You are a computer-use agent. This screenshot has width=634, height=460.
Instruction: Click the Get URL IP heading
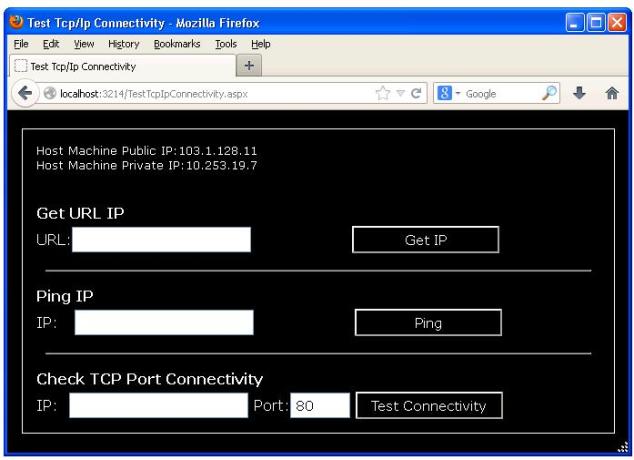(80, 213)
